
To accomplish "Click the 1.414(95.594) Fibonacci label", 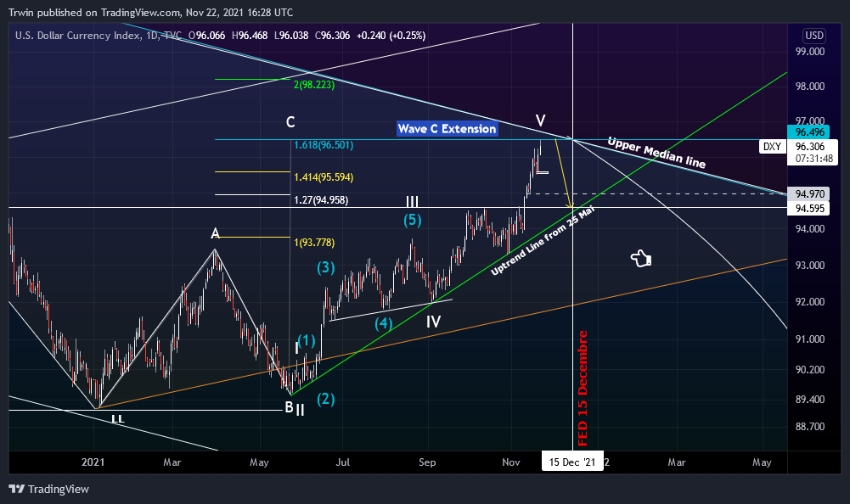I will coord(324,177).
